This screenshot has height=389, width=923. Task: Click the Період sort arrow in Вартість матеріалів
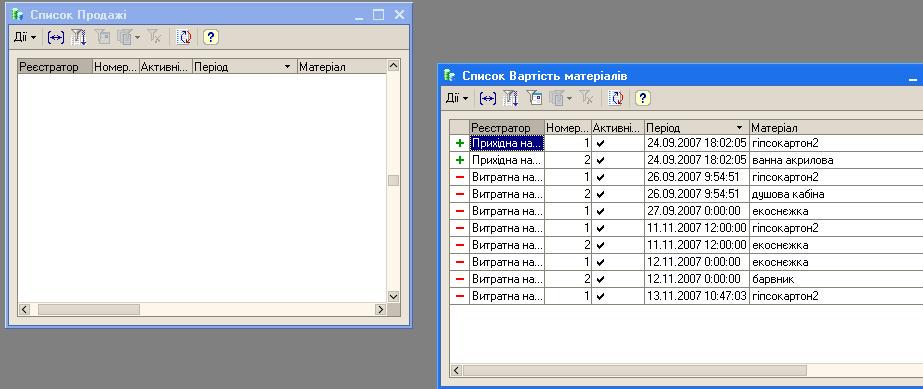click(x=739, y=128)
